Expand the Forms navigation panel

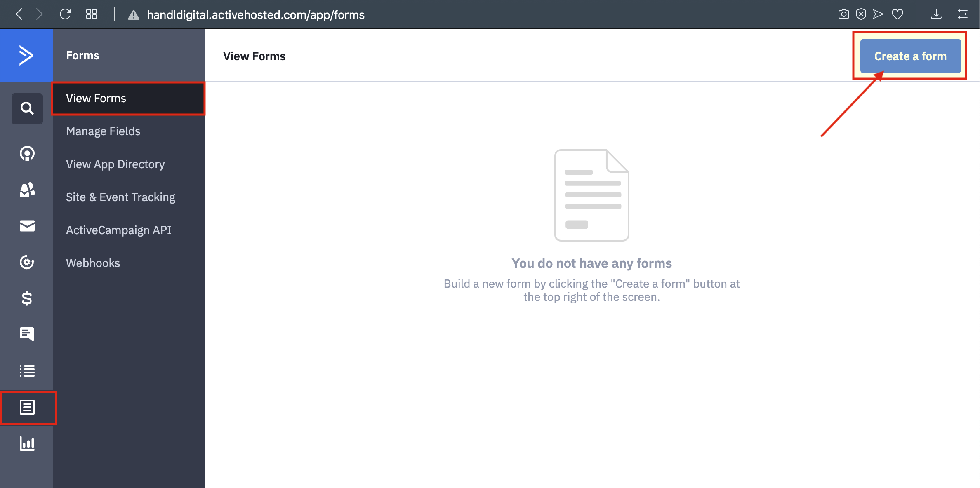28,408
